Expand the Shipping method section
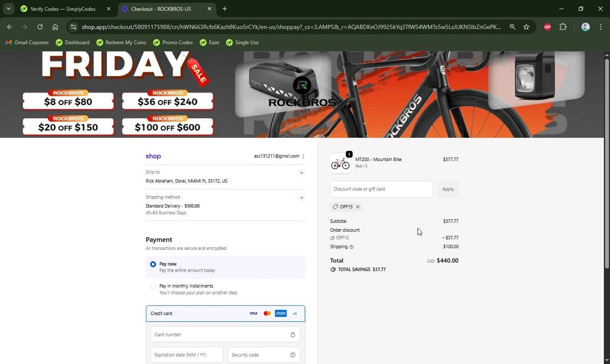Image resolution: width=610 pixels, height=364 pixels. [302, 198]
